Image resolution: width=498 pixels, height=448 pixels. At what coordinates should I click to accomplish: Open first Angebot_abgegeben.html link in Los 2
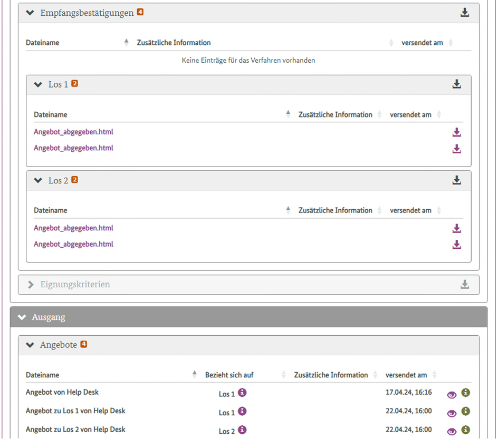[x=73, y=228]
